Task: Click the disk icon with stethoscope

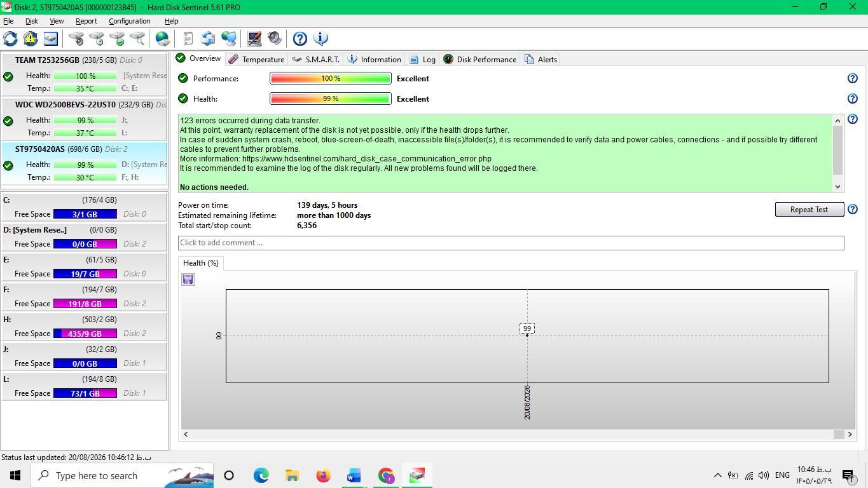Action: [76, 39]
